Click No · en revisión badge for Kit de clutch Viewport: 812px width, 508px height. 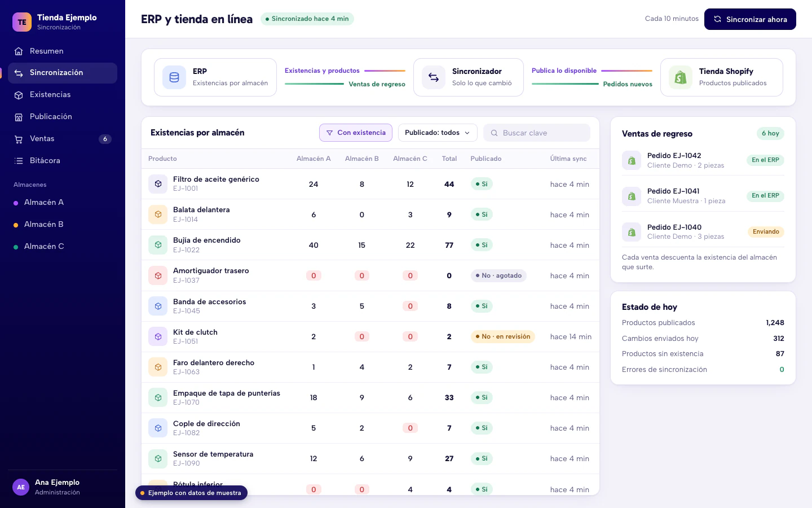[503, 336]
